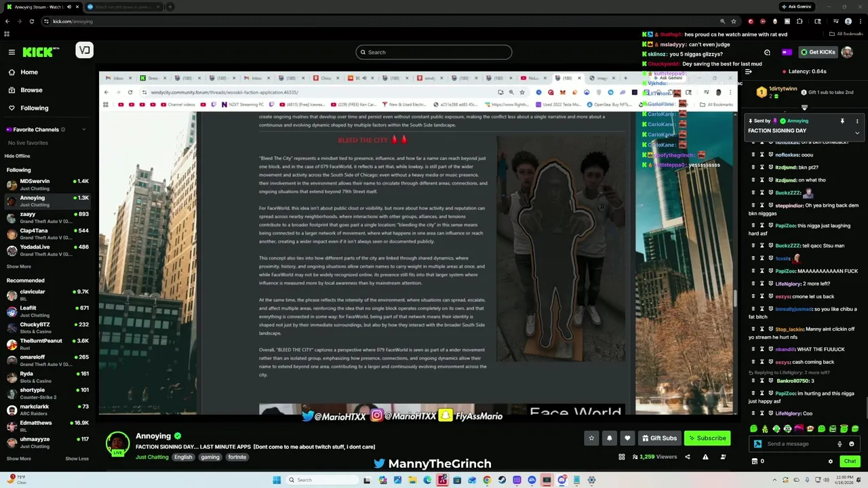Click the green Chat send button
The width and height of the screenshot is (868, 488).
point(850,462)
